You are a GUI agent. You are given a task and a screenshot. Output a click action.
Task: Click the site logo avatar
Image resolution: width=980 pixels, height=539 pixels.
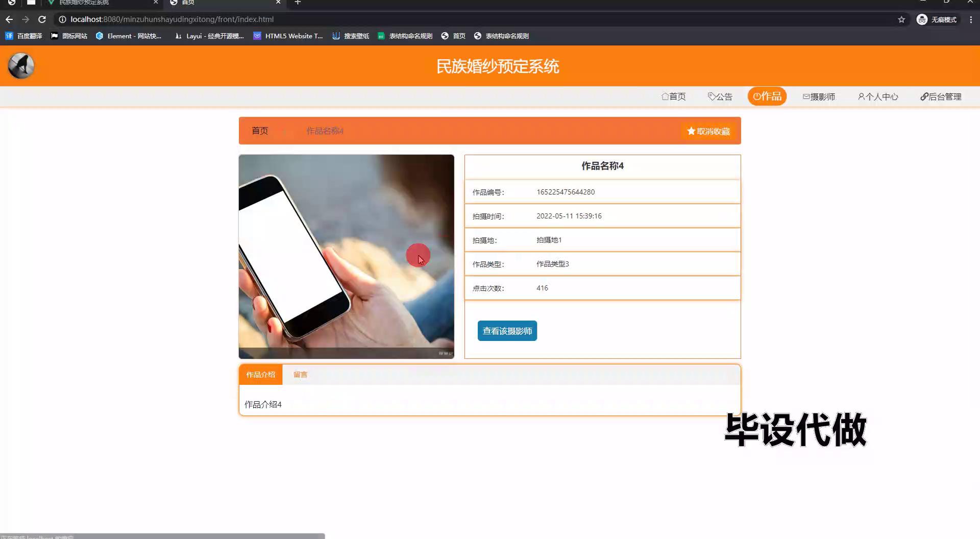[21, 66]
